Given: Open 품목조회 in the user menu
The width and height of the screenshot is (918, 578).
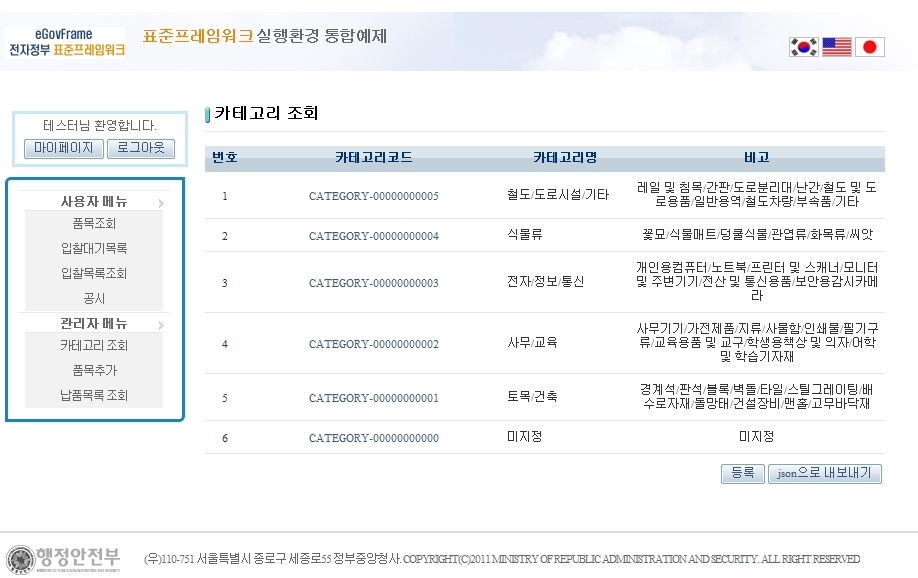Looking at the screenshot, I should [x=94, y=224].
